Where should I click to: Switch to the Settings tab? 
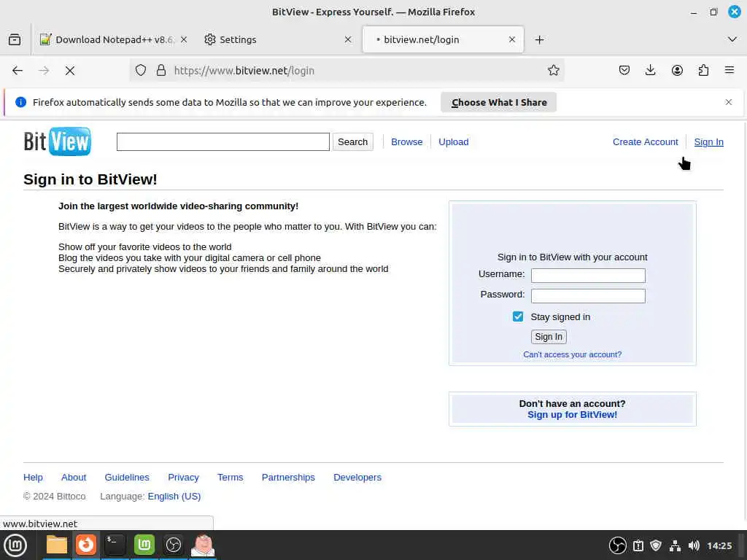[x=276, y=39]
